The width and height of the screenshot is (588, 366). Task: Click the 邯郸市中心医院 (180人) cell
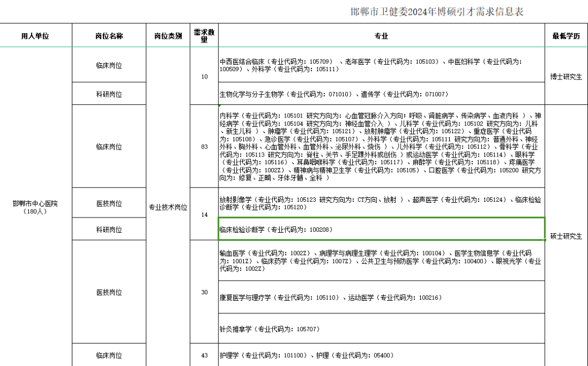35,207
